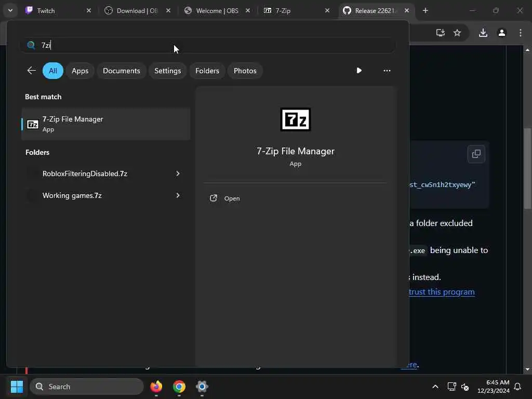The height and width of the screenshot is (399, 532).
Task: Open the browser profile icon
Action: pyautogui.click(x=502, y=33)
